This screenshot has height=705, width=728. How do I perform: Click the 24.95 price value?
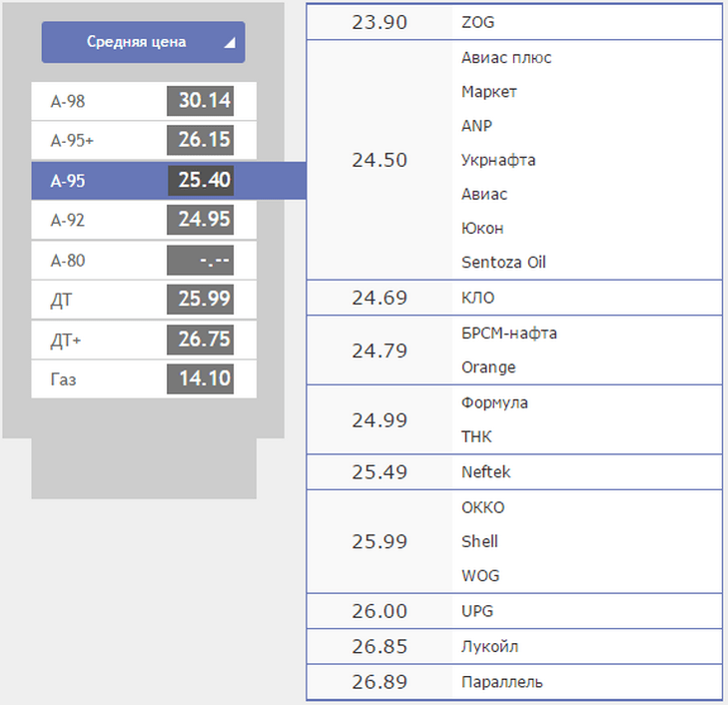tap(200, 220)
